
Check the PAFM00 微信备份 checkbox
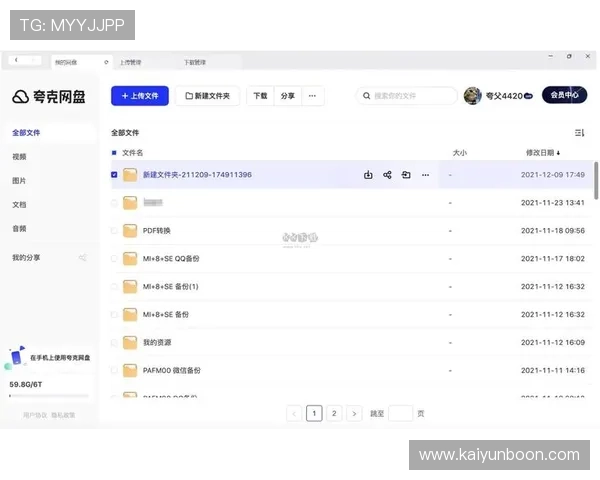tap(114, 370)
